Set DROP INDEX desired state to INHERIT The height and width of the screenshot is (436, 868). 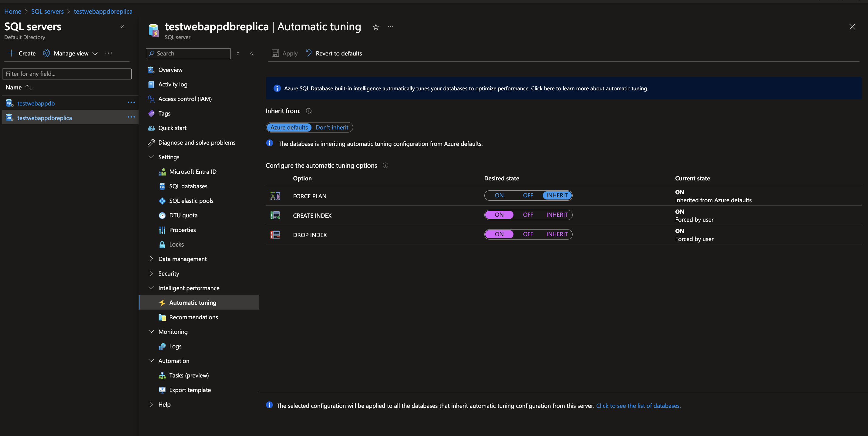point(557,234)
